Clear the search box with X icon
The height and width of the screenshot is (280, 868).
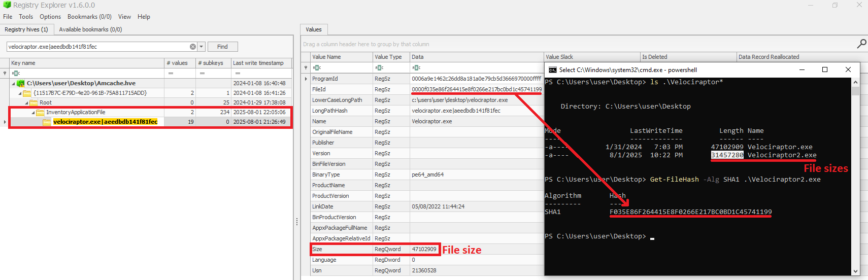193,47
